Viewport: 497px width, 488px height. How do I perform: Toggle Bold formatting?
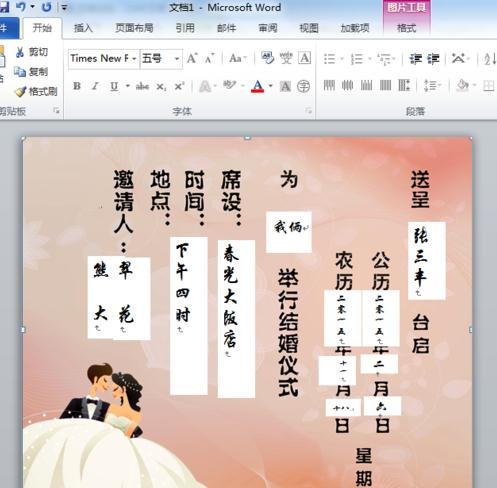pyautogui.click(x=77, y=86)
